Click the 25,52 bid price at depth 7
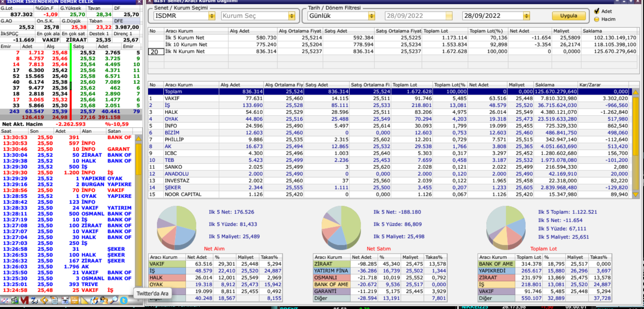The image size is (644, 309). [x=88, y=52]
